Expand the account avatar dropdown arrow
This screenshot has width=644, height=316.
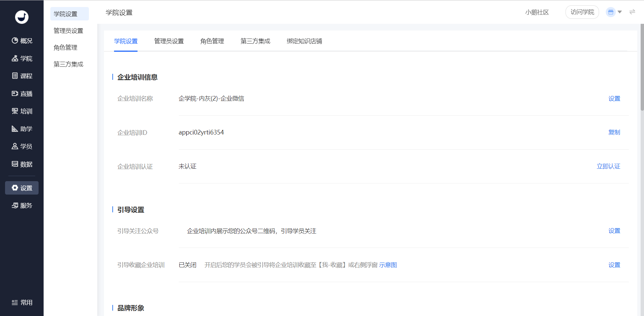click(620, 12)
